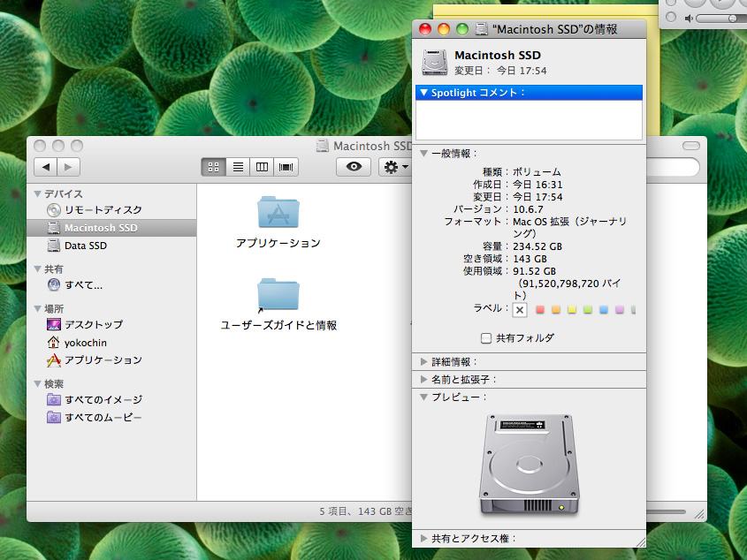This screenshot has height=560, width=747.
Task: Apply the blue label
Action: 604,309
